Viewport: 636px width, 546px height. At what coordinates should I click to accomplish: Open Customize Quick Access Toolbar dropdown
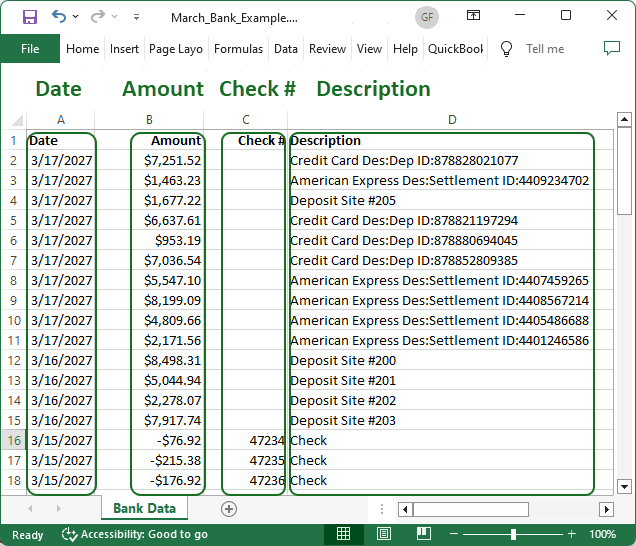136,17
